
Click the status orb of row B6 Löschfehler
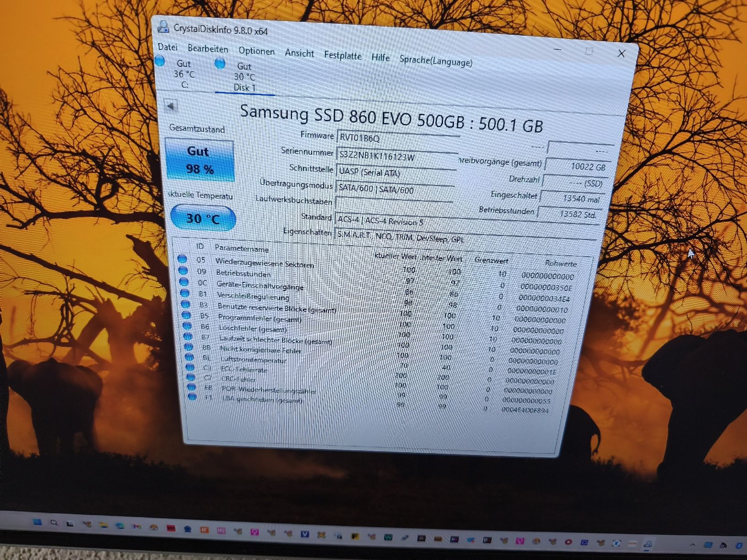187,326
